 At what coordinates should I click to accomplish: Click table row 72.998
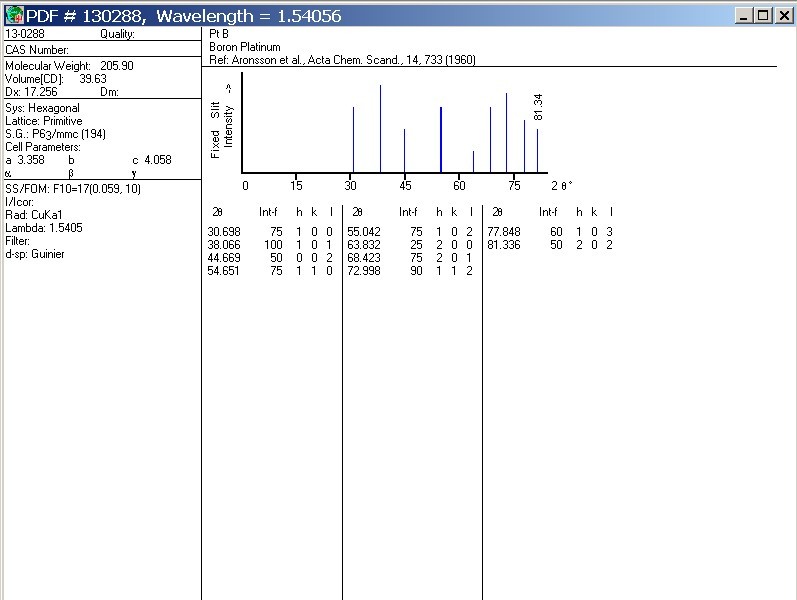(410, 271)
